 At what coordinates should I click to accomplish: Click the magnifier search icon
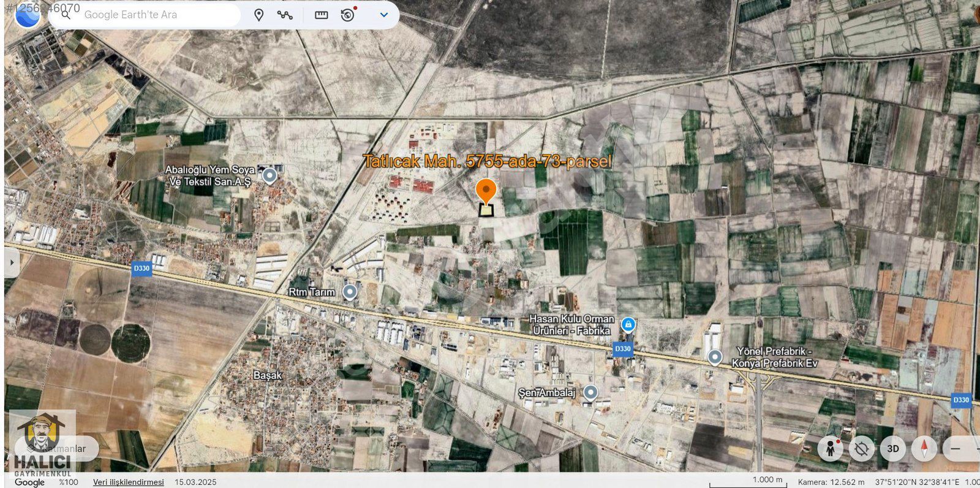66,15
